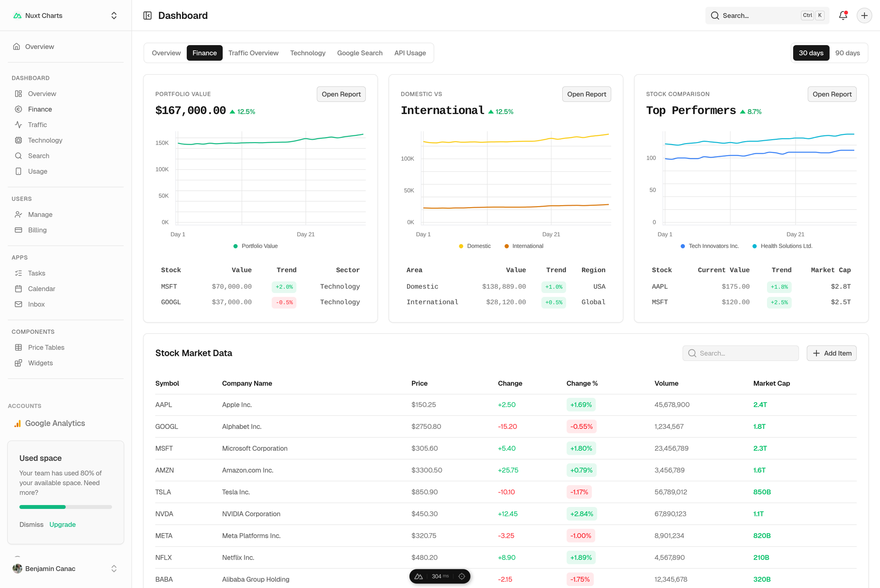Image resolution: width=880 pixels, height=588 pixels.
Task: Collapse the sidebar with the panel icon
Action: point(147,16)
